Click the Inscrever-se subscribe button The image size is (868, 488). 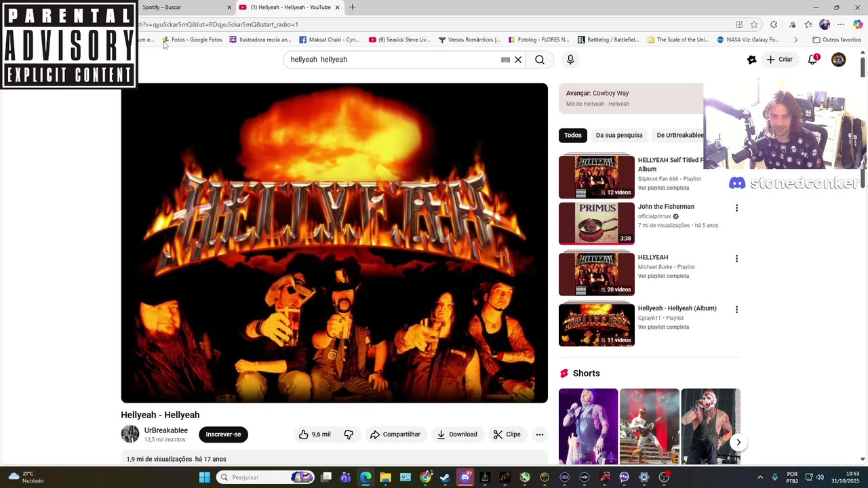click(x=223, y=434)
